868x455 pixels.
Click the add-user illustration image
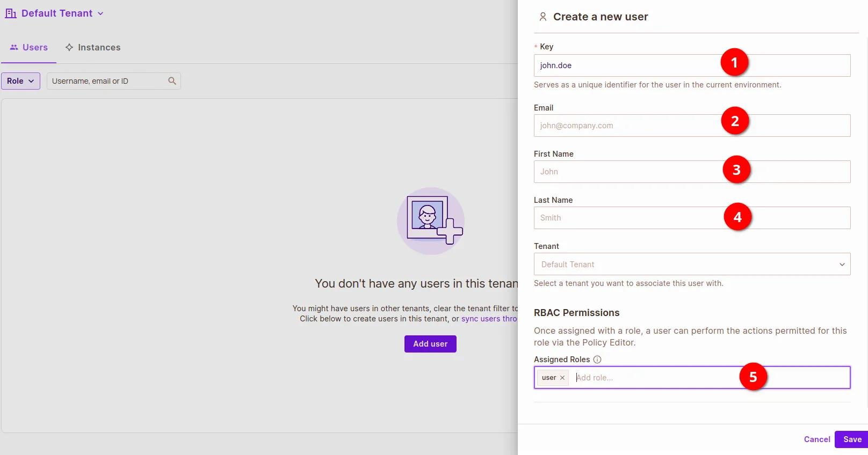click(x=430, y=221)
